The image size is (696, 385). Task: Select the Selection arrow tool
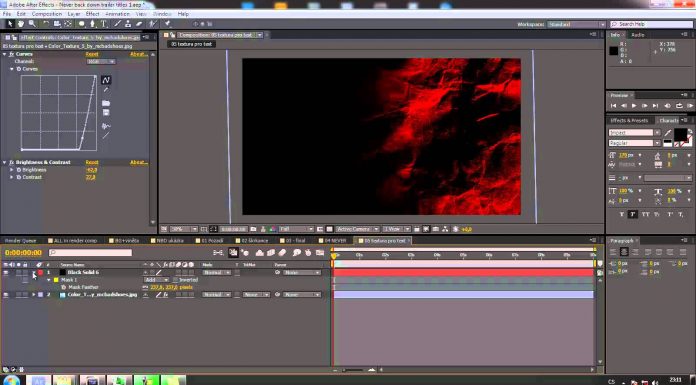[x=10, y=24]
